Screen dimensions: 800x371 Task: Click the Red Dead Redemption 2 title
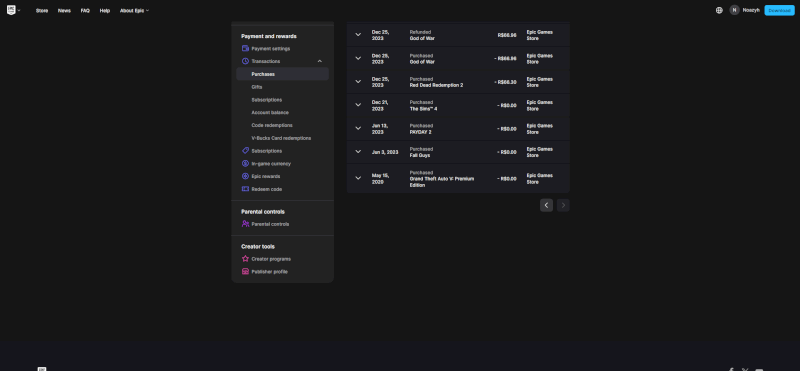click(436, 85)
